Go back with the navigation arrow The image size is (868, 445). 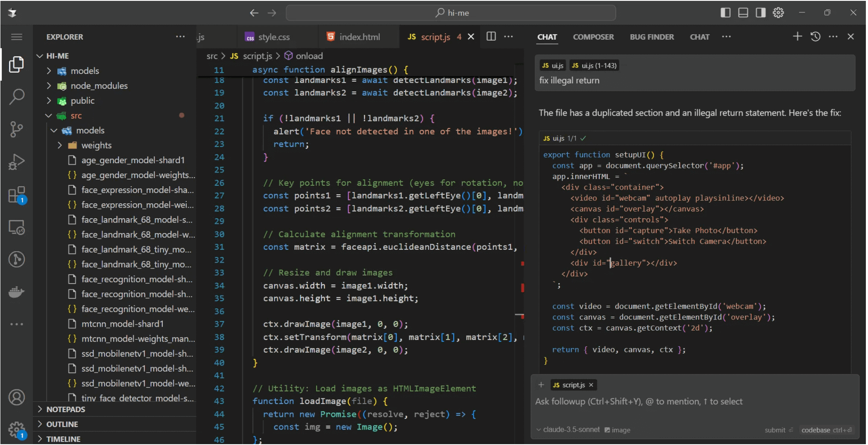point(254,13)
